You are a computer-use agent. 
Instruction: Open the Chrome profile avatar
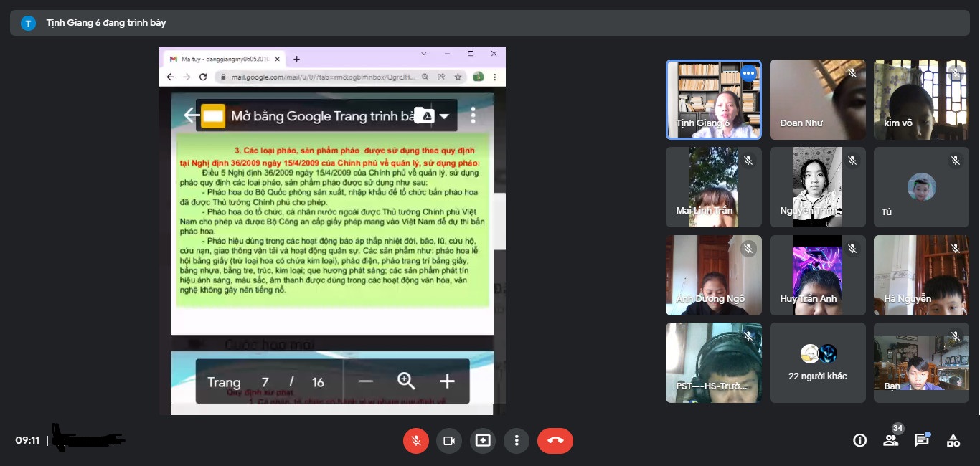coord(478,77)
